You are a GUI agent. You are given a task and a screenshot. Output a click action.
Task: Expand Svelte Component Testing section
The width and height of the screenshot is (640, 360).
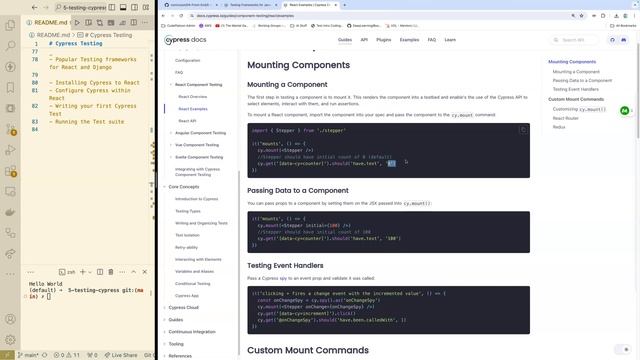pos(171,157)
